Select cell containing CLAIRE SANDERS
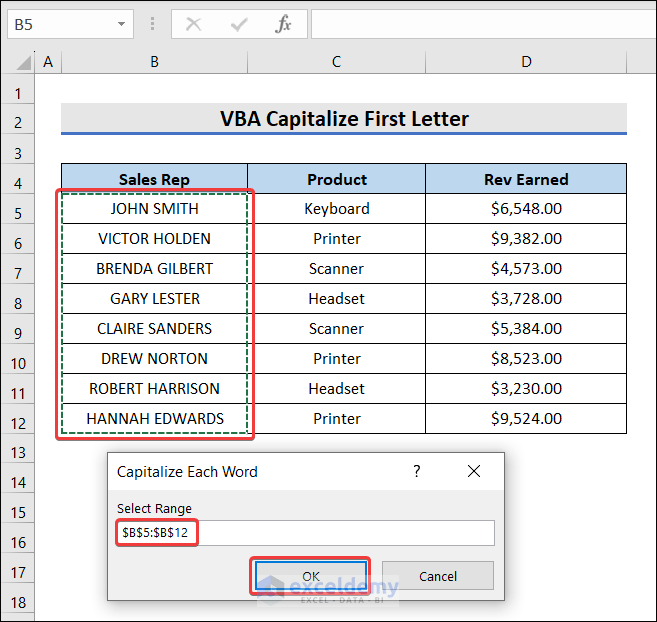657x622 pixels. (x=155, y=329)
